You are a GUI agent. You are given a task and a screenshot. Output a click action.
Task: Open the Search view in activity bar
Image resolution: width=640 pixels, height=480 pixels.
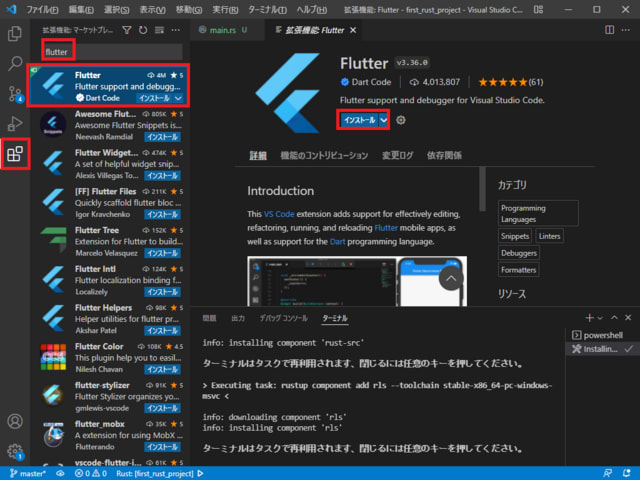15,64
